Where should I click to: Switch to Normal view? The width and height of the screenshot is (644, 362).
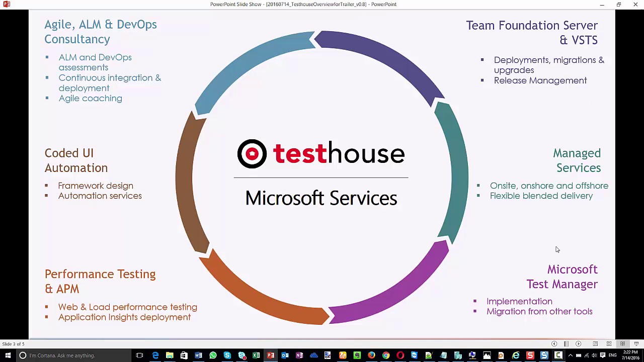(595, 344)
